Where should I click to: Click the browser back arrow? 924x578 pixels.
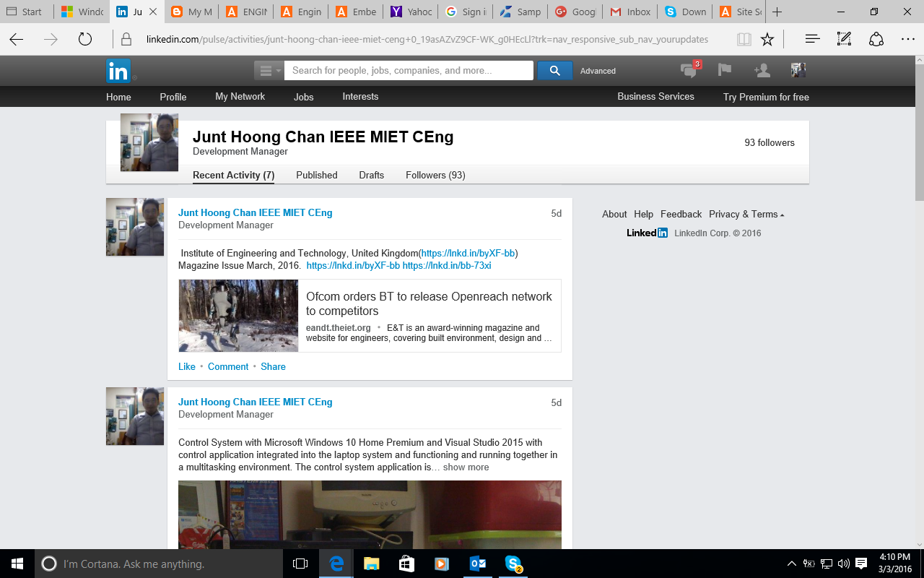coord(17,40)
